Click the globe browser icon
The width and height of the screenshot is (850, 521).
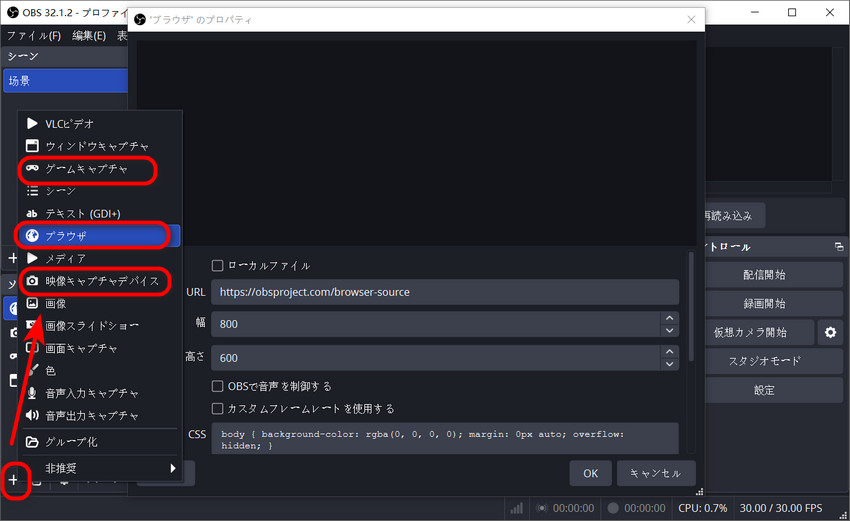point(33,236)
